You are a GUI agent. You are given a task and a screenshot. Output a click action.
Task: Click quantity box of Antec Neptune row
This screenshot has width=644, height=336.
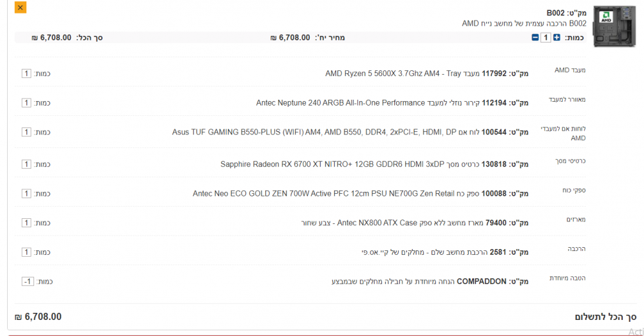click(x=26, y=103)
